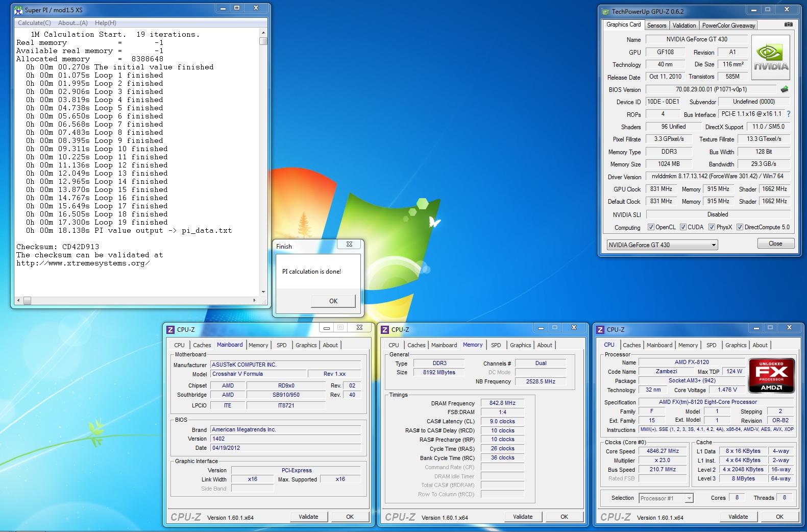
Task: Click the AMD FX processor logo
Action: pos(771,375)
